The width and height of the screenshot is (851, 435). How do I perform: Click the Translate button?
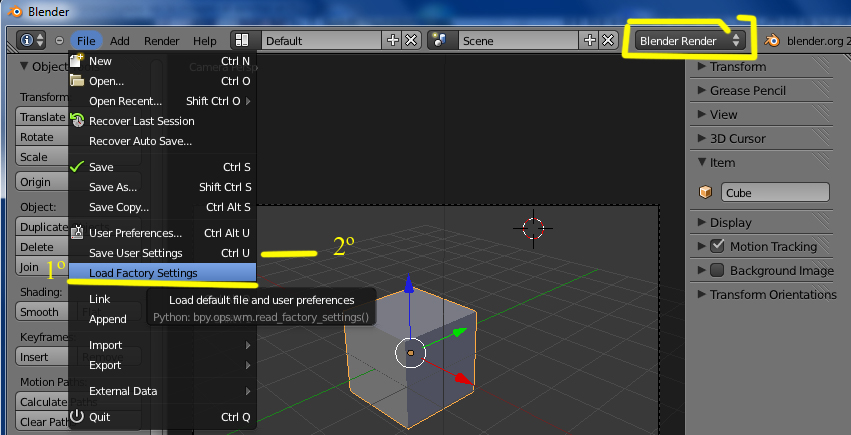42,117
